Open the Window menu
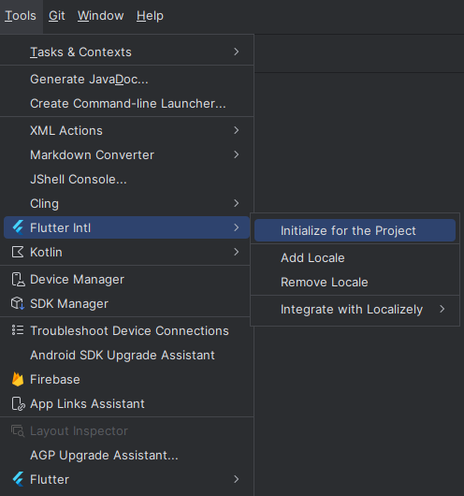464x496 pixels. (x=101, y=16)
